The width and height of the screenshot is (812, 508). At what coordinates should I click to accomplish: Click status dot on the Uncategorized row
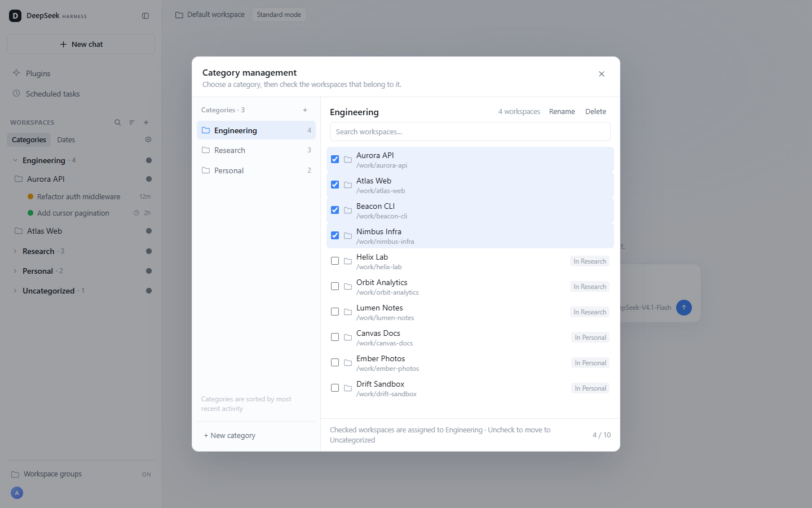point(149,291)
